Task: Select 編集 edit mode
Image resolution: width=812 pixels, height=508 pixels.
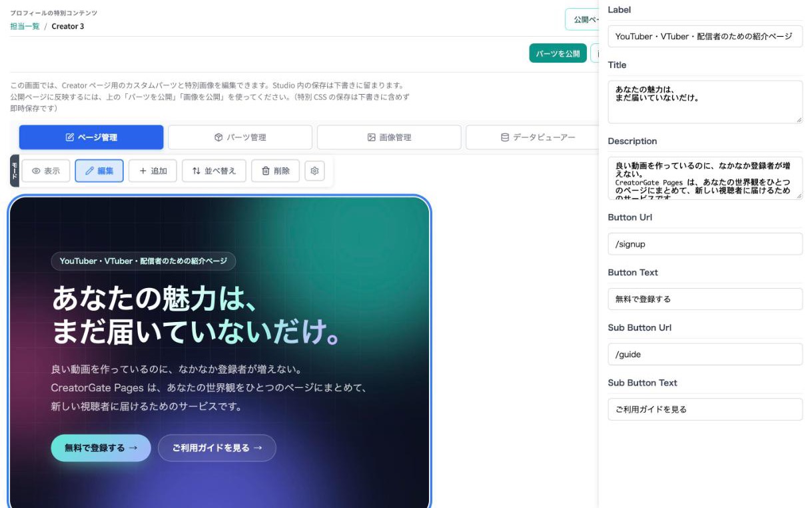Action: pyautogui.click(x=99, y=171)
